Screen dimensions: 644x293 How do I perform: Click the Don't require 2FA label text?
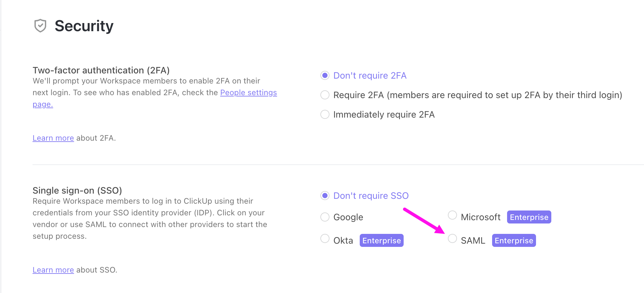tap(370, 76)
